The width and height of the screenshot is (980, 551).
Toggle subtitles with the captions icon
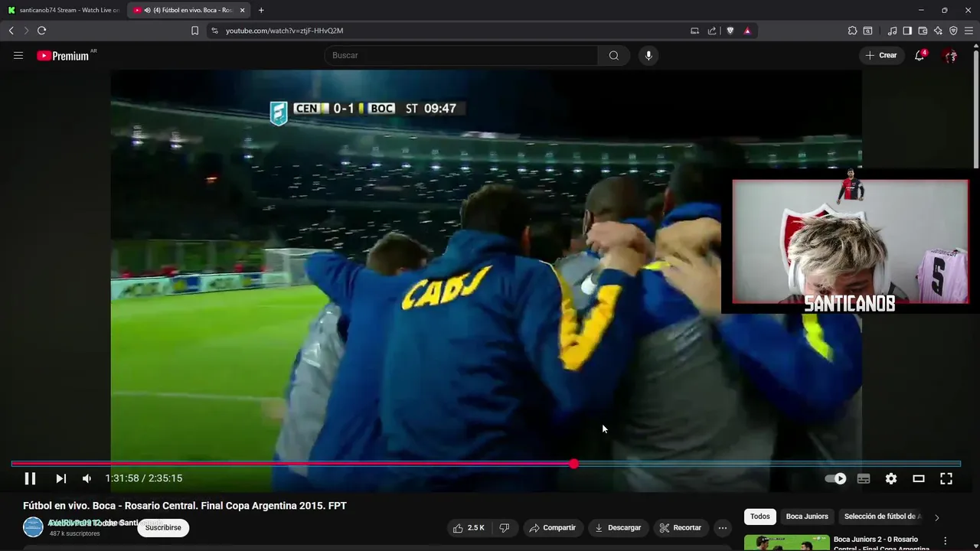point(864,478)
